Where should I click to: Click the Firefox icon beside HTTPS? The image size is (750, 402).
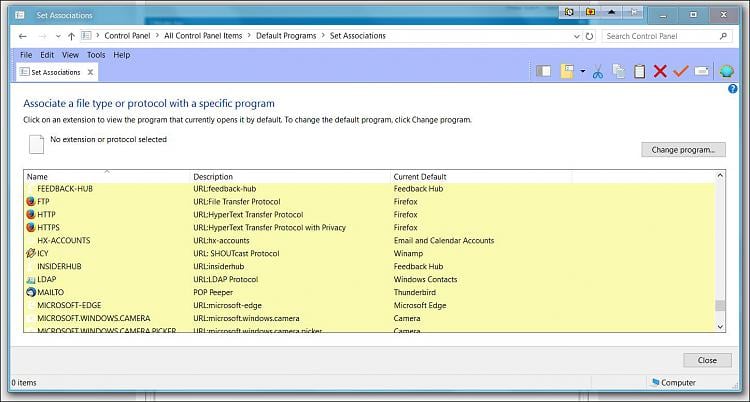click(x=31, y=227)
